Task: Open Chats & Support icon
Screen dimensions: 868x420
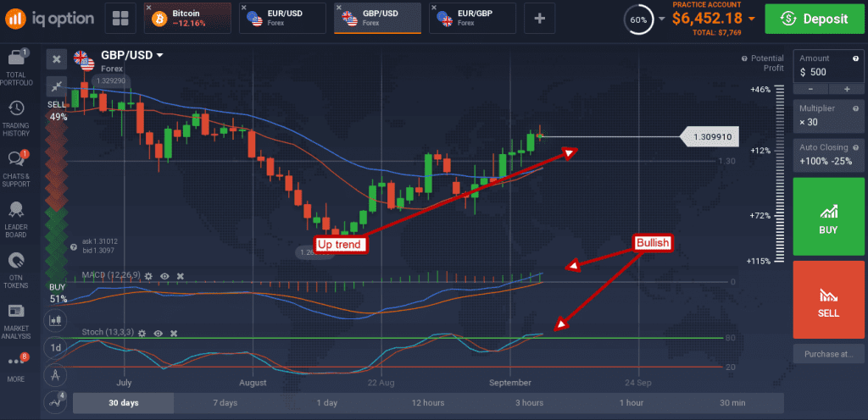Action: pos(17,158)
